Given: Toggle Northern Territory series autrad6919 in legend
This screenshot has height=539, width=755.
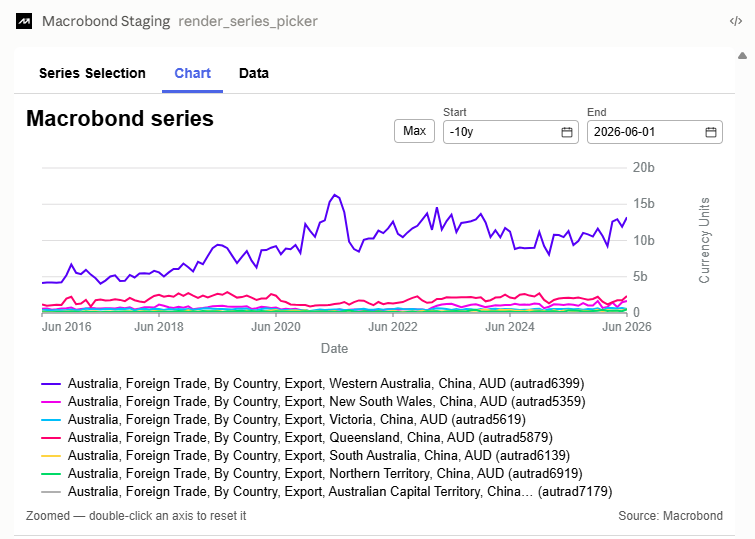Looking at the screenshot, I should click(x=312, y=473).
